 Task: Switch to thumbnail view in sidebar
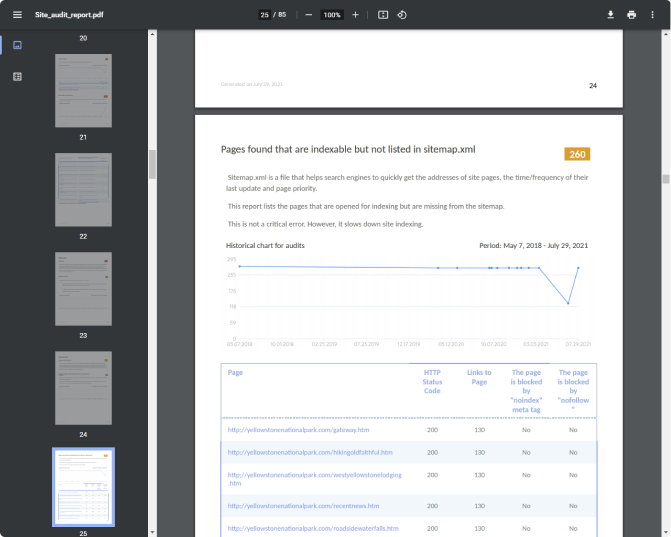pyautogui.click(x=17, y=45)
